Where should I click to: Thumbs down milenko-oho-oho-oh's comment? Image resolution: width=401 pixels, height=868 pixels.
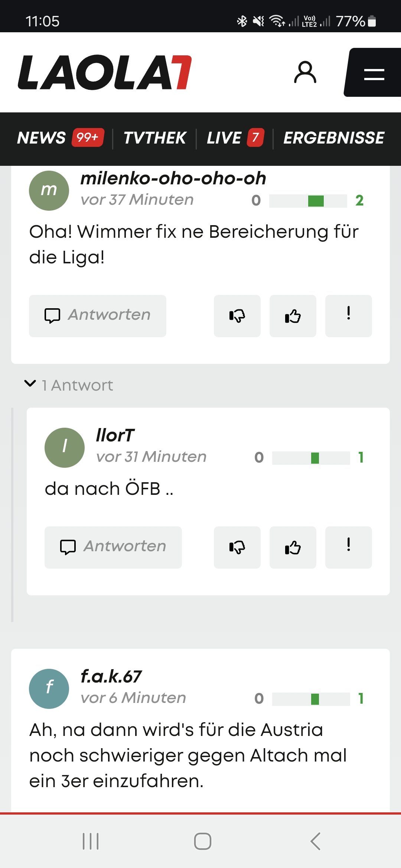pos(237,316)
